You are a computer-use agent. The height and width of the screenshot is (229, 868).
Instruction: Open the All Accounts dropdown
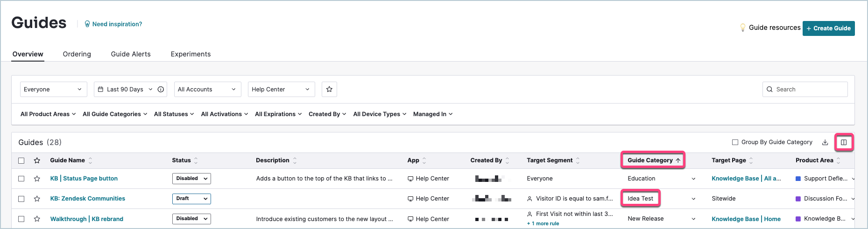pyautogui.click(x=208, y=90)
